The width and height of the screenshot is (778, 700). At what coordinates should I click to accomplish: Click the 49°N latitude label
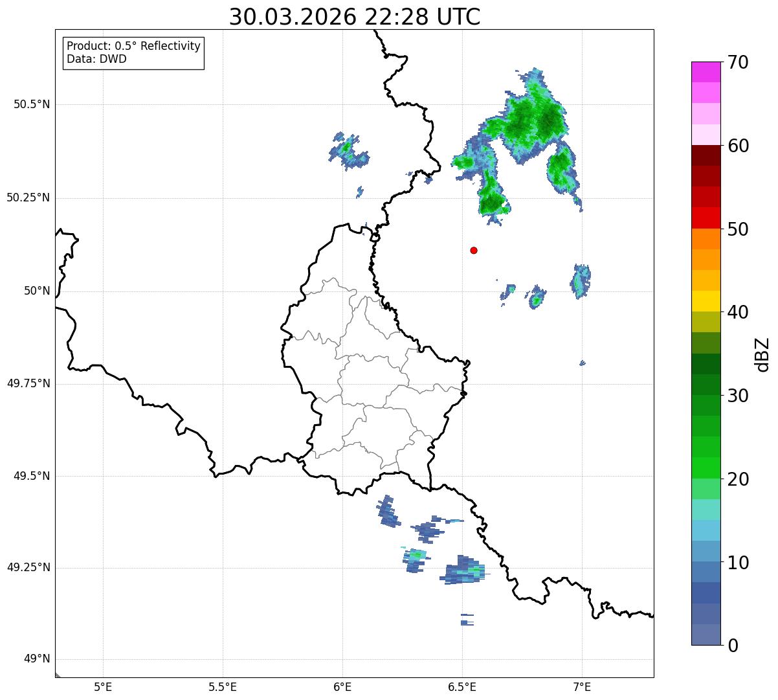37,659
